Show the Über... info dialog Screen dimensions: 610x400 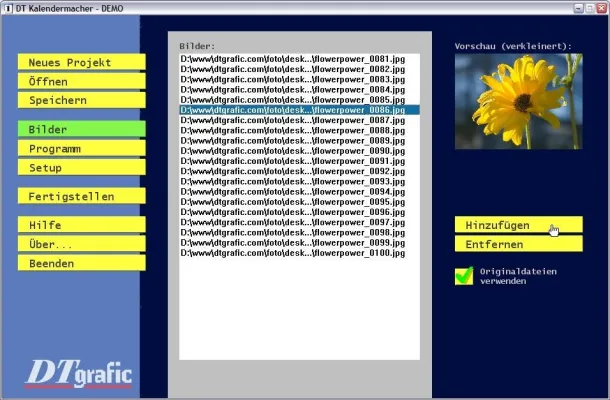[x=81, y=244]
